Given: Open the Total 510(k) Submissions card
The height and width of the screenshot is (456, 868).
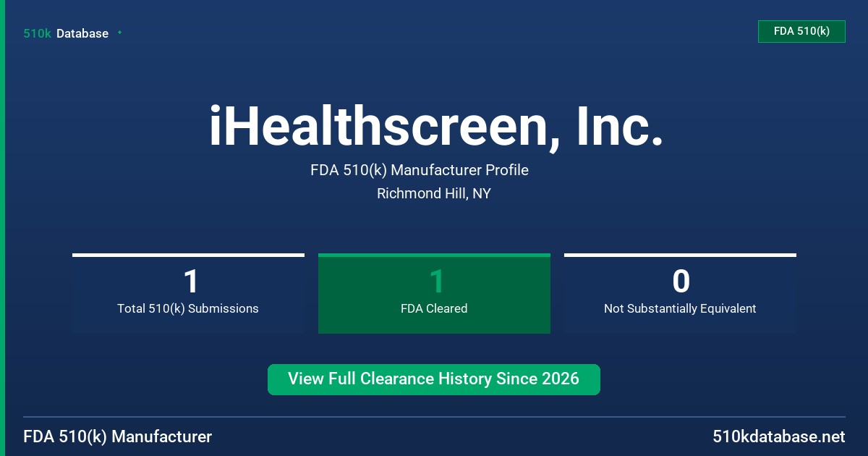Looking at the screenshot, I should (x=188, y=293).
